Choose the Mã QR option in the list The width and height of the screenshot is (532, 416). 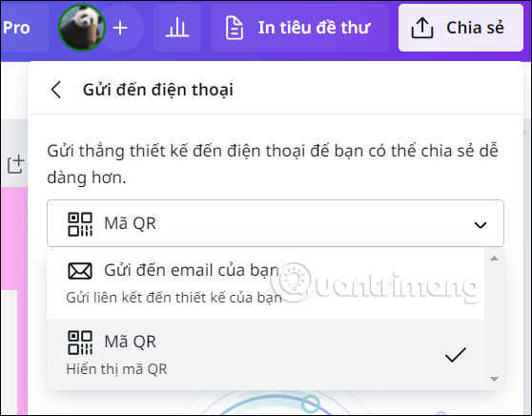266,354
